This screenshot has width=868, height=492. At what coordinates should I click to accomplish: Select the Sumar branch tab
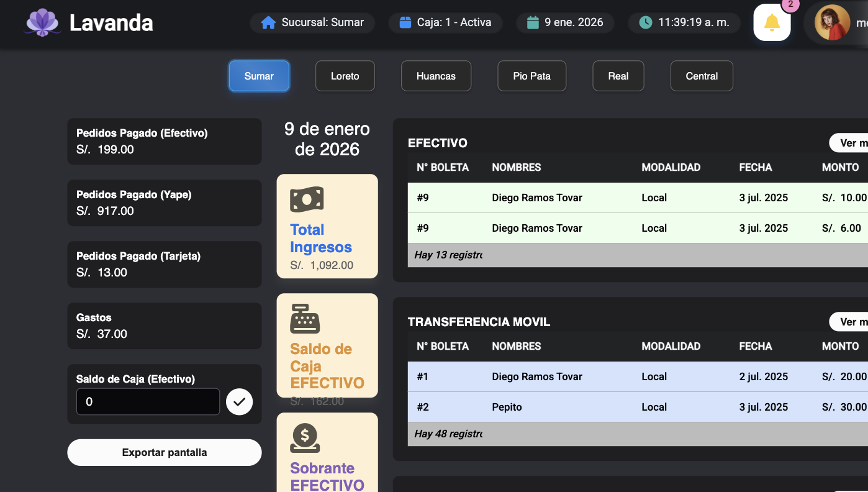point(259,76)
